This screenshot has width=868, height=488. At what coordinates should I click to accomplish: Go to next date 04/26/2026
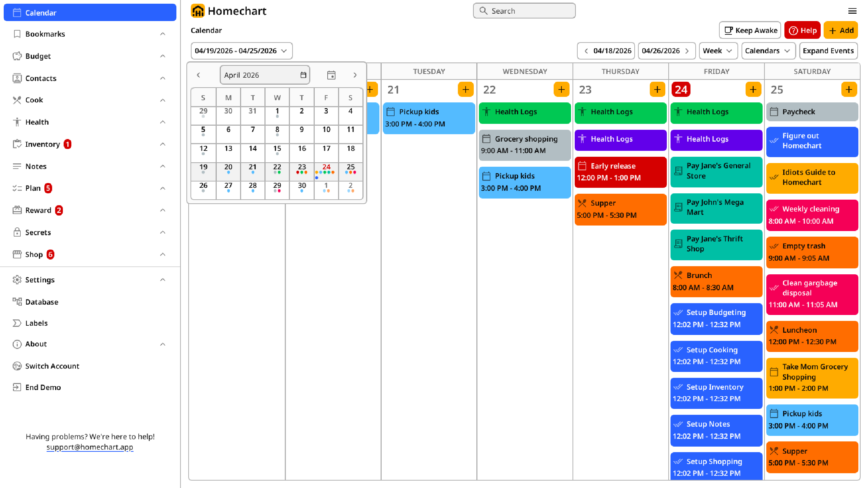667,51
